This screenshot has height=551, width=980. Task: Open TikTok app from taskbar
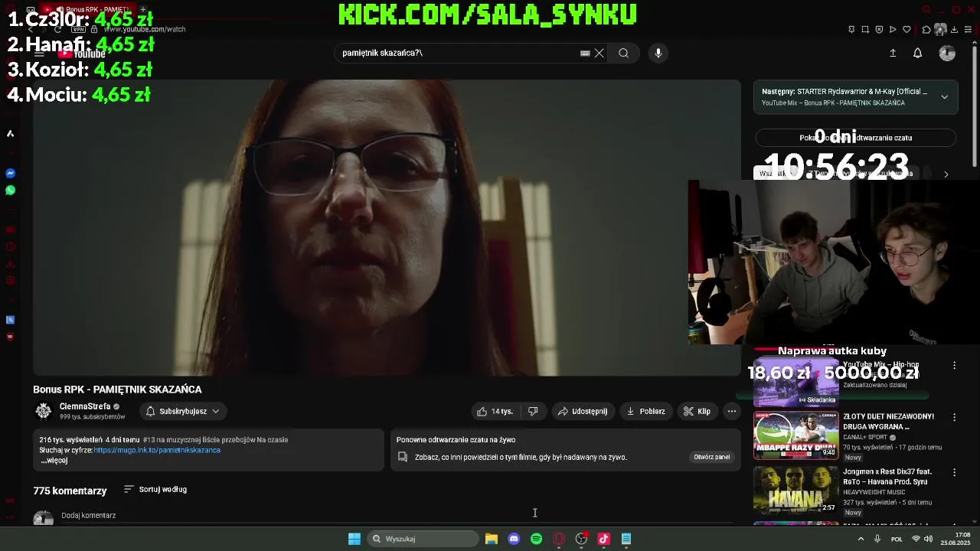pos(603,539)
